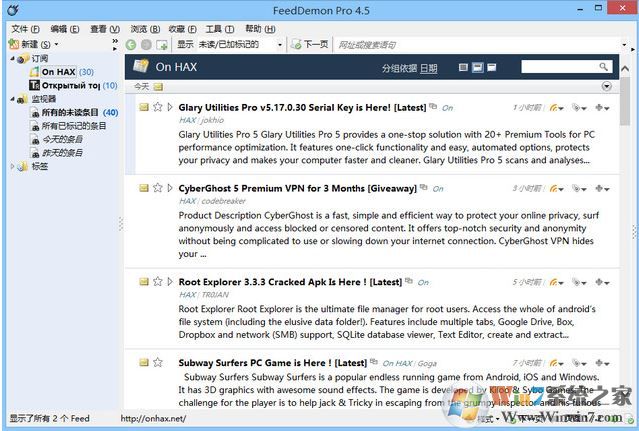This screenshot has height=431, width=639.
Task: Click the green Back navigation arrow
Action: pyautogui.click(x=131, y=45)
